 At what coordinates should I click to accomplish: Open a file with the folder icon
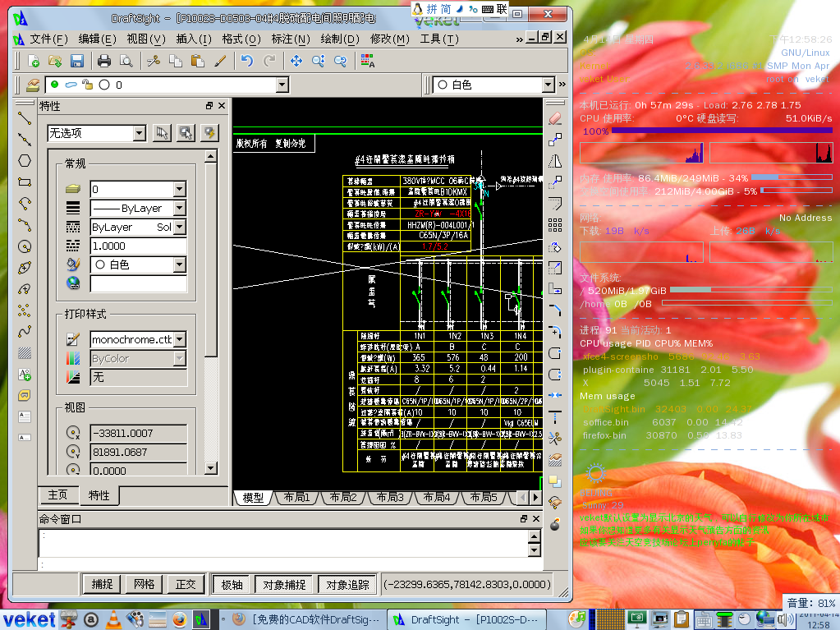coord(55,61)
